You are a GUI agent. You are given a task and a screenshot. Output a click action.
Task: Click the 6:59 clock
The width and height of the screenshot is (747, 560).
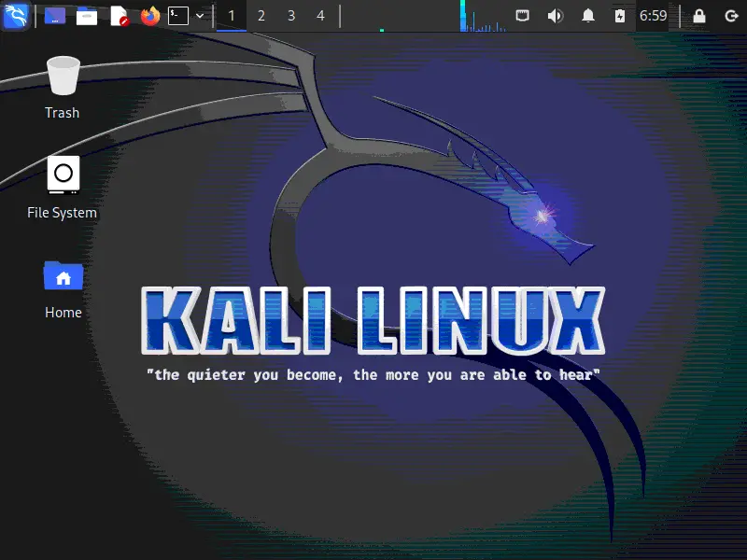click(653, 16)
